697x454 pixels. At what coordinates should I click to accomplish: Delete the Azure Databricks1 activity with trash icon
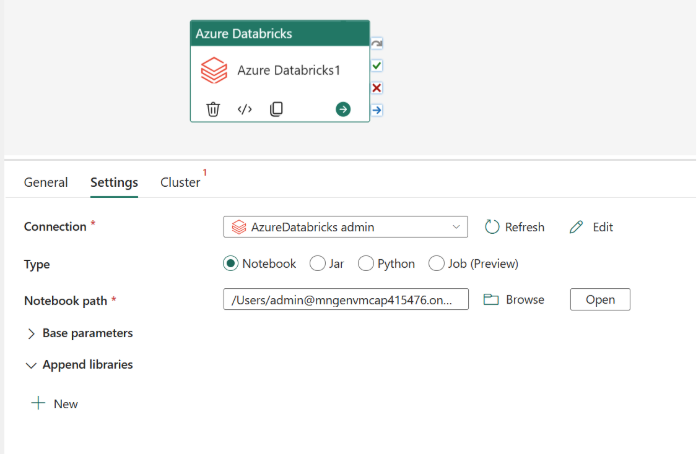(213, 109)
